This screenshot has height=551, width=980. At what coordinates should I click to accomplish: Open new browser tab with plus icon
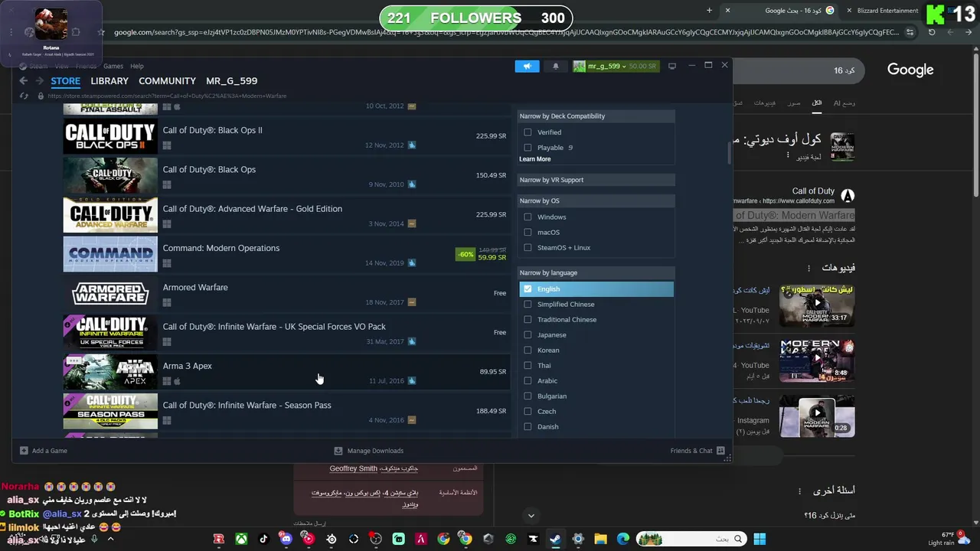coord(709,11)
